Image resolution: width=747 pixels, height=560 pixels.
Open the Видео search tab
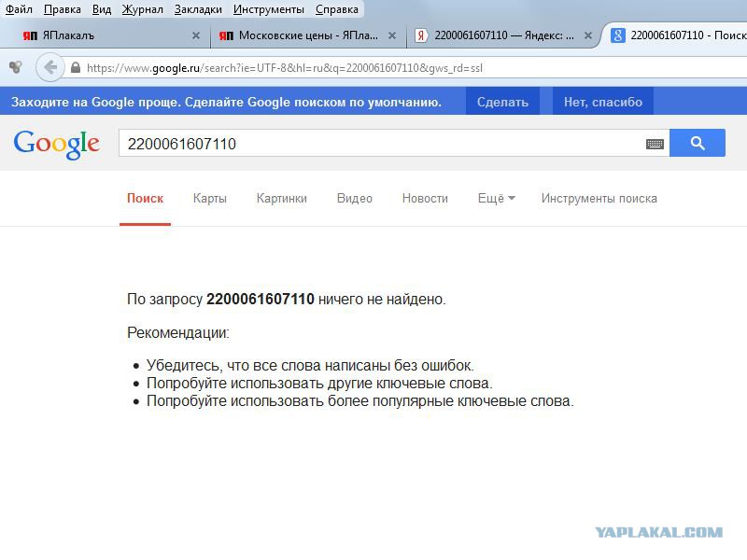coord(355,199)
